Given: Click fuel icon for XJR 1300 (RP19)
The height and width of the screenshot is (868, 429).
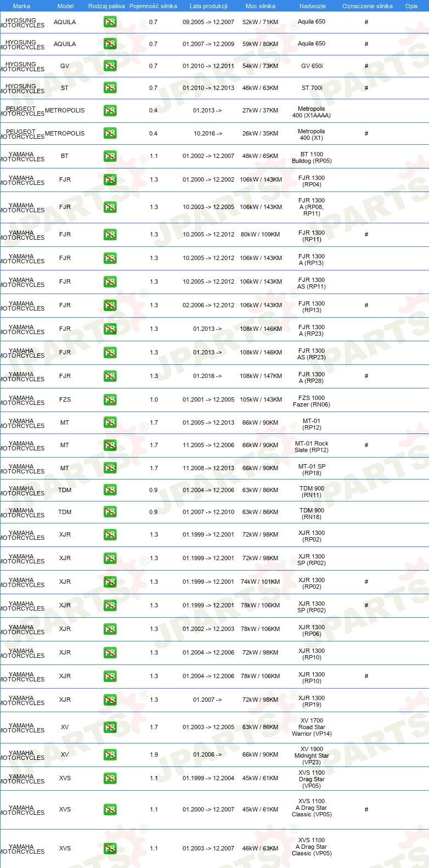Looking at the screenshot, I should pyautogui.click(x=110, y=700).
